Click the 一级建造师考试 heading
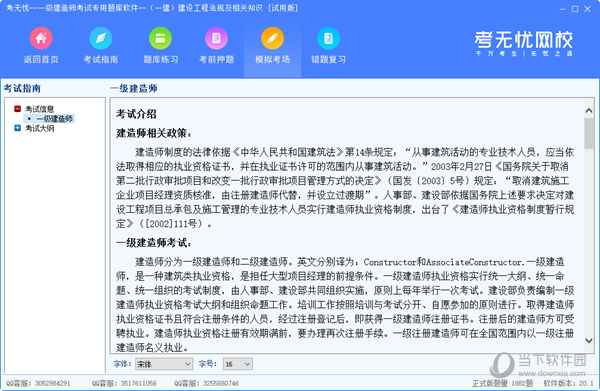This screenshot has height=391, width=600. coord(154,243)
